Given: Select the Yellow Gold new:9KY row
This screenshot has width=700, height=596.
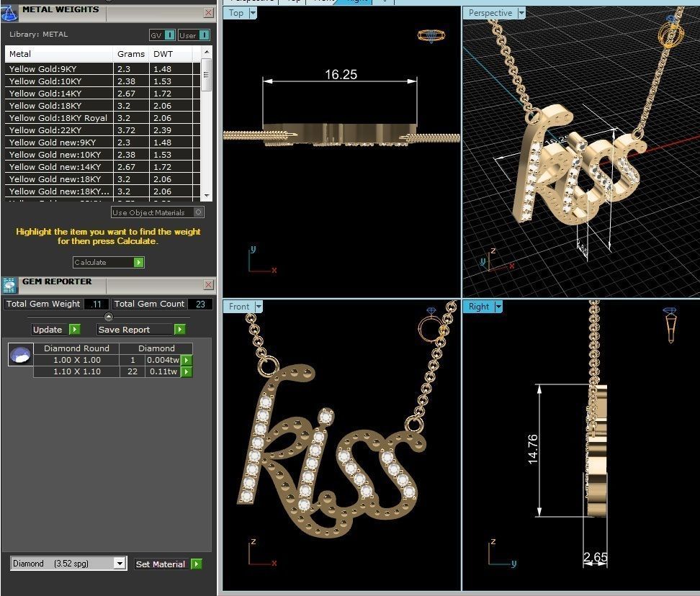Looking at the screenshot, I should tap(103, 143).
